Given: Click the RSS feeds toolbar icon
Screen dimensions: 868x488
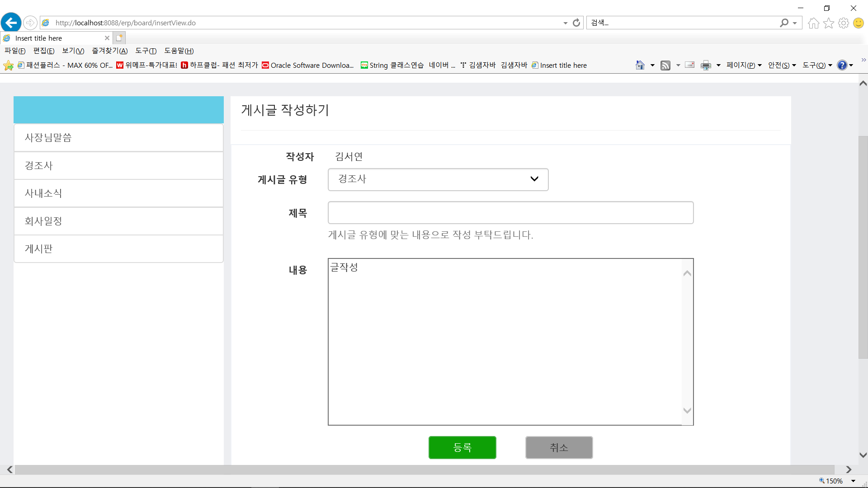Looking at the screenshot, I should 665,66.
